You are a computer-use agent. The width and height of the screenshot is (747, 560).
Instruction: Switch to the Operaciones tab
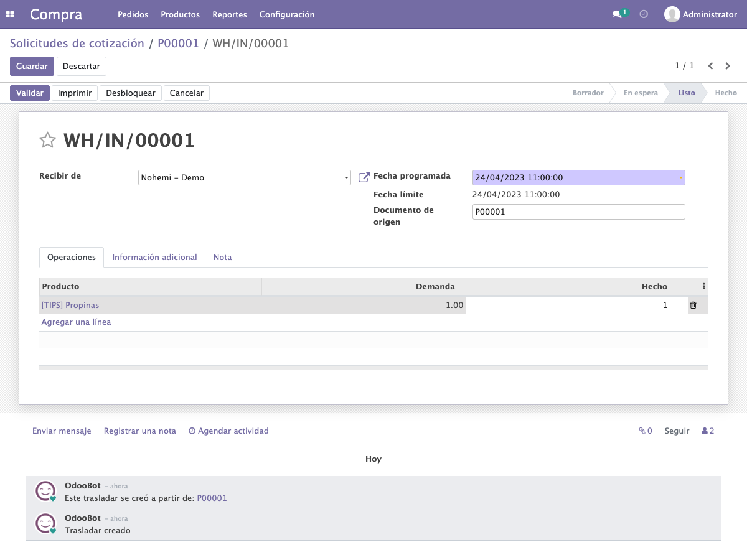[x=72, y=257]
